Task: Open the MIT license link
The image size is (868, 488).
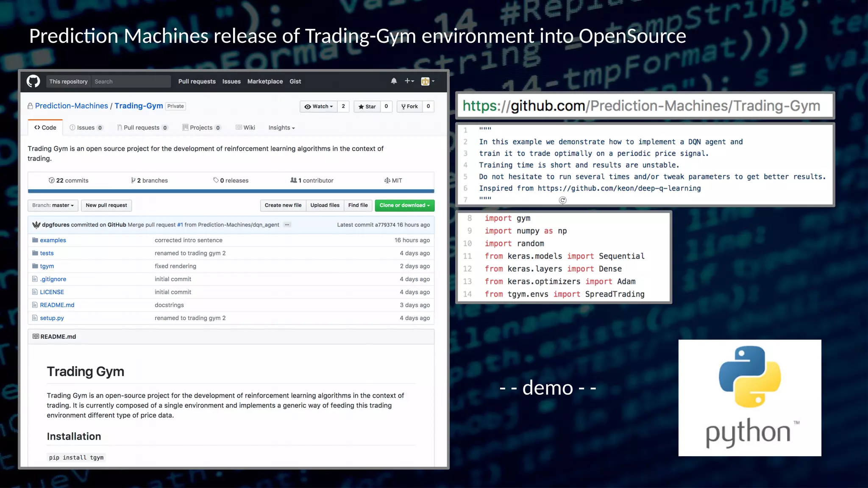Action: click(393, 180)
